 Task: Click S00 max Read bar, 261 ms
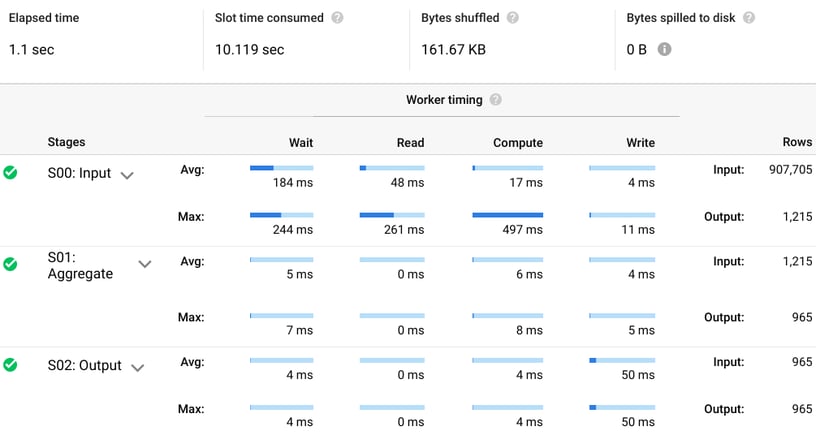tap(392, 215)
